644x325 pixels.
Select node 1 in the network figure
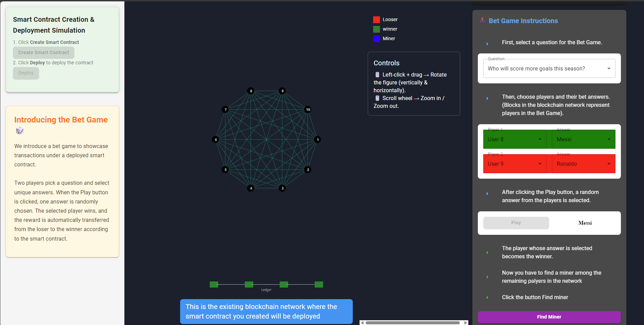[317, 140]
